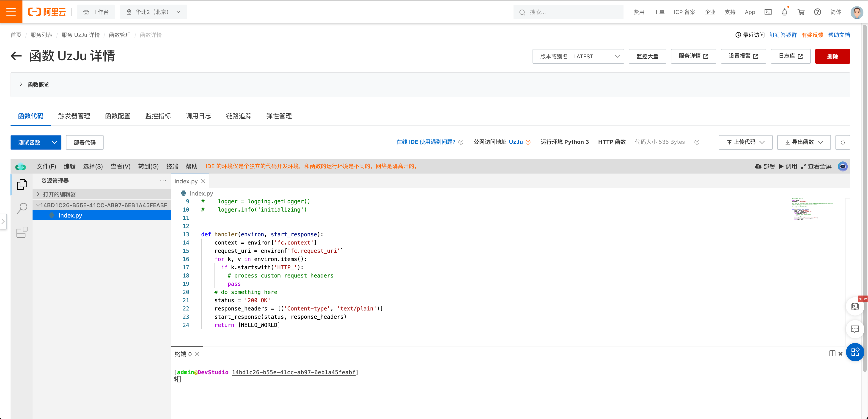Collapse the 14BD1C26-B55E folder tree
Screen dimensions: 868x419
[102, 205]
